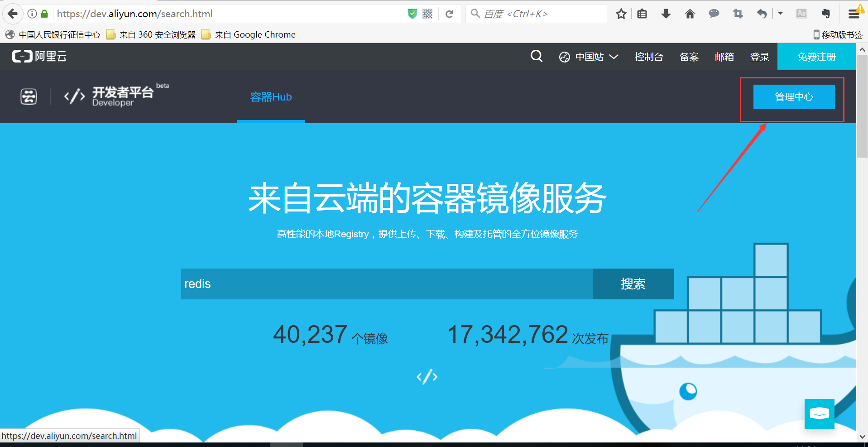This screenshot has width=868, height=447.
Task: Click the robot face icon beside developer logo
Action: pyautogui.click(x=29, y=96)
